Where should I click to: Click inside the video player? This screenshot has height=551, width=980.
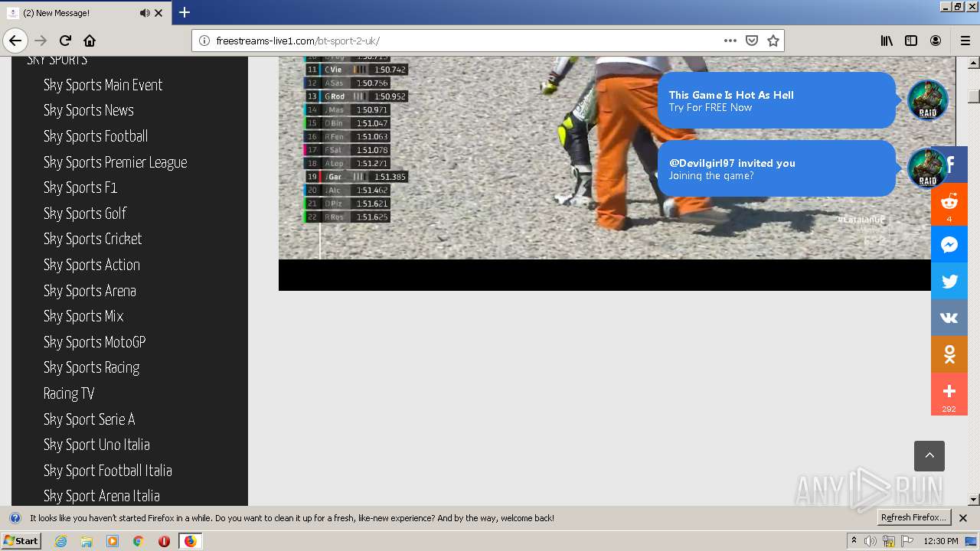point(605,173)
